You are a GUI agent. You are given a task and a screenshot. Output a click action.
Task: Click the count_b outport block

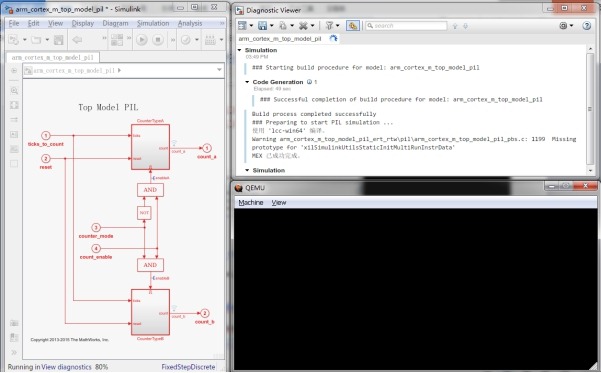(x=205, y=313)
